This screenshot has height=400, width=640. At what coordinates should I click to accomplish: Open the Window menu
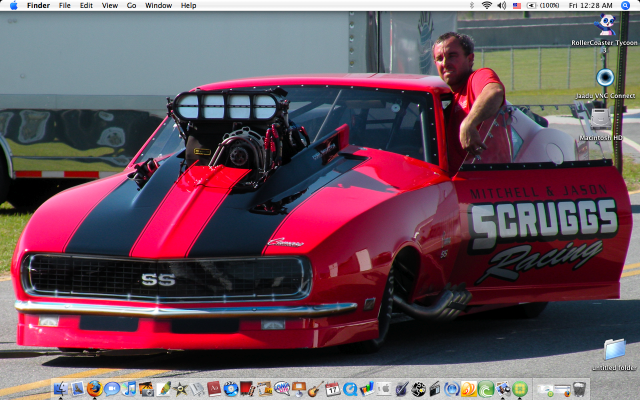(x=158, y=5)
